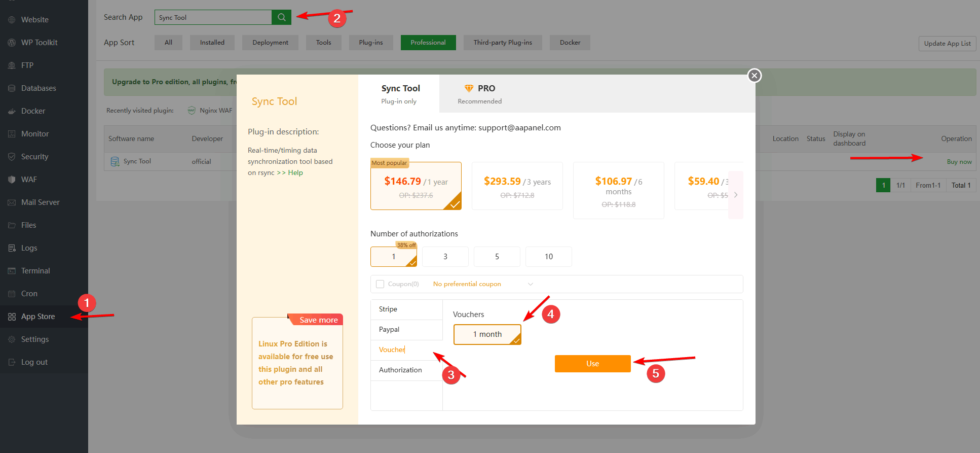
Task: Click the Mail Server envelope icon
Action: pos(12,202)
